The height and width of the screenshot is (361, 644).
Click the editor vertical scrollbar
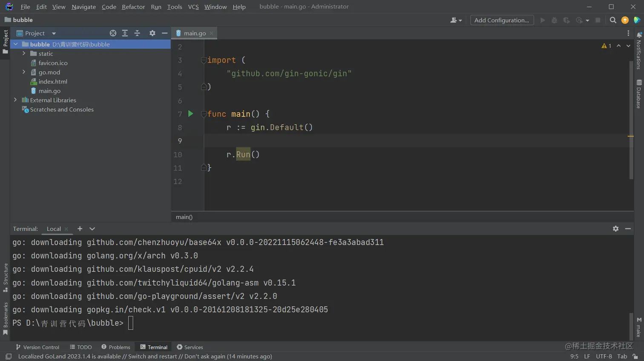631,120
